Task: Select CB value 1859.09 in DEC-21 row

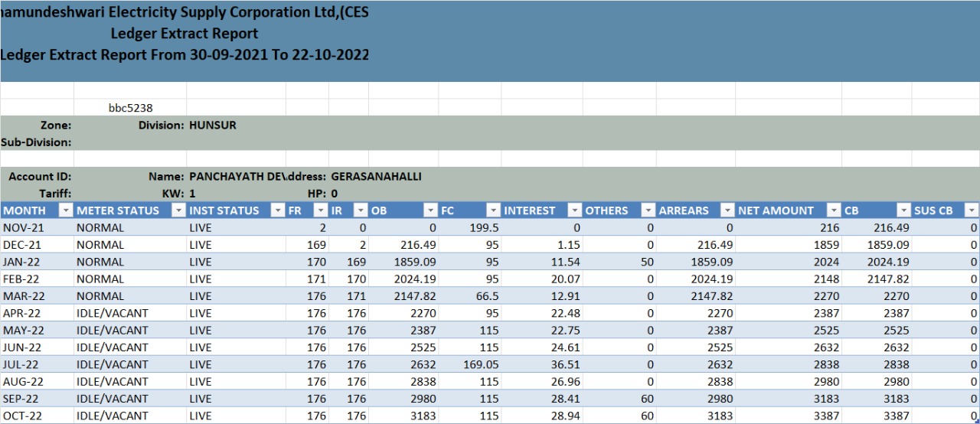Action: (877, 245)
